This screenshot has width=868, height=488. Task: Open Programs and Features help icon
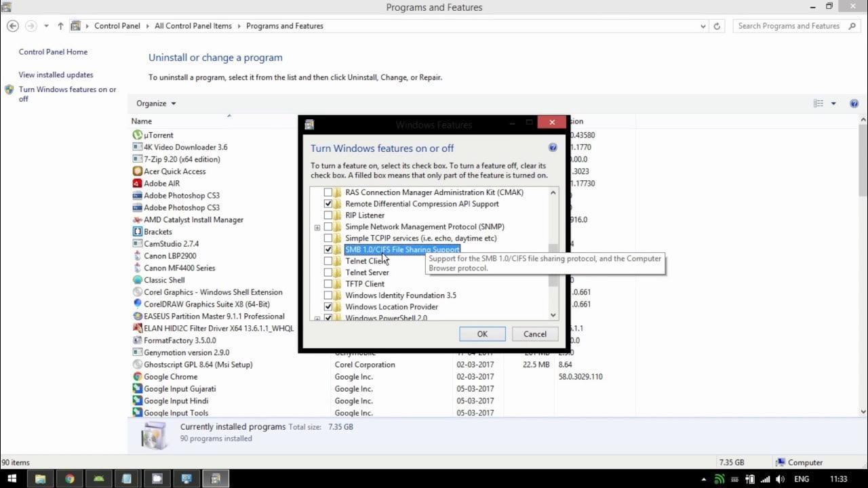coord(854,104)
